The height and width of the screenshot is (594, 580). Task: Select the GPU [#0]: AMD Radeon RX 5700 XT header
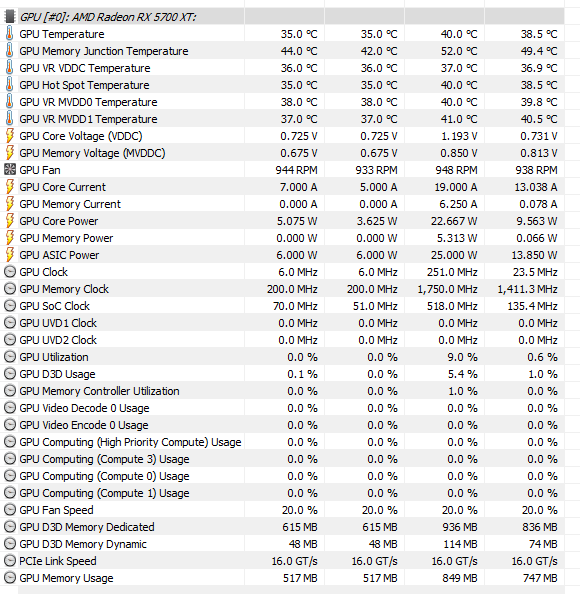[108, 17]
